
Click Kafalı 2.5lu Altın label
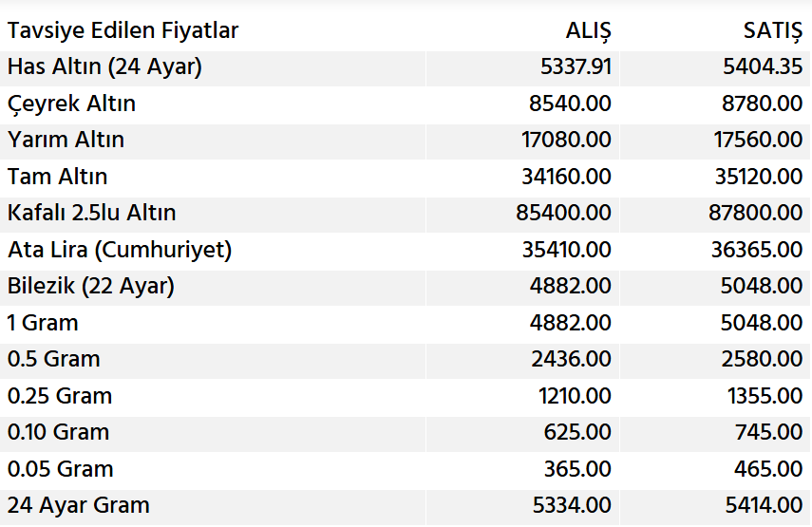point(92,214)
